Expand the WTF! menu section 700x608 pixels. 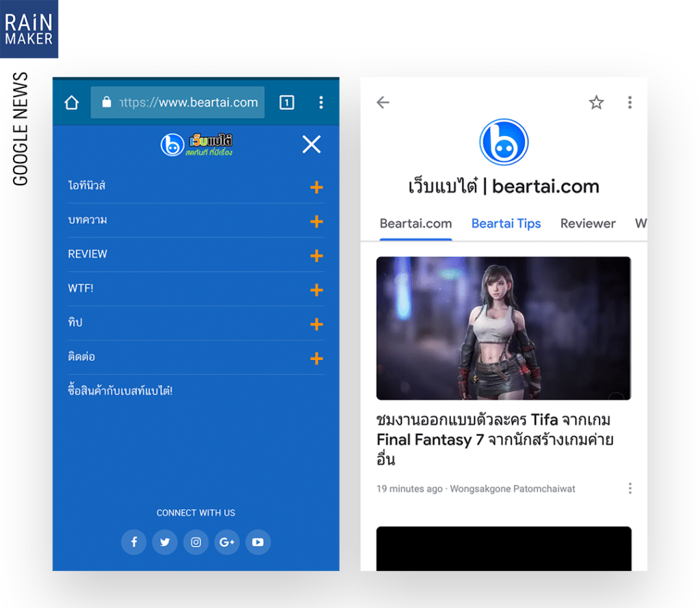[317, 290]
